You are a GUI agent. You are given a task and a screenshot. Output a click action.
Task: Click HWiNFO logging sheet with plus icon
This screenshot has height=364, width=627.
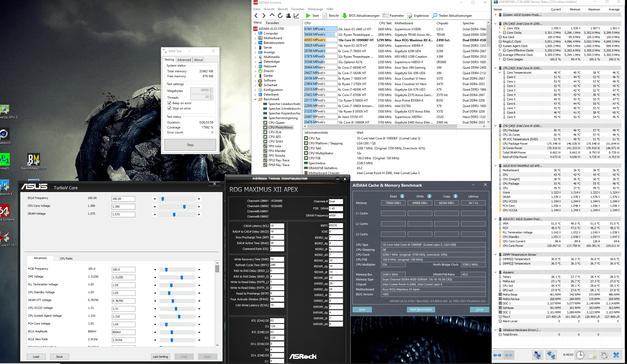click(x=592, y=355)
